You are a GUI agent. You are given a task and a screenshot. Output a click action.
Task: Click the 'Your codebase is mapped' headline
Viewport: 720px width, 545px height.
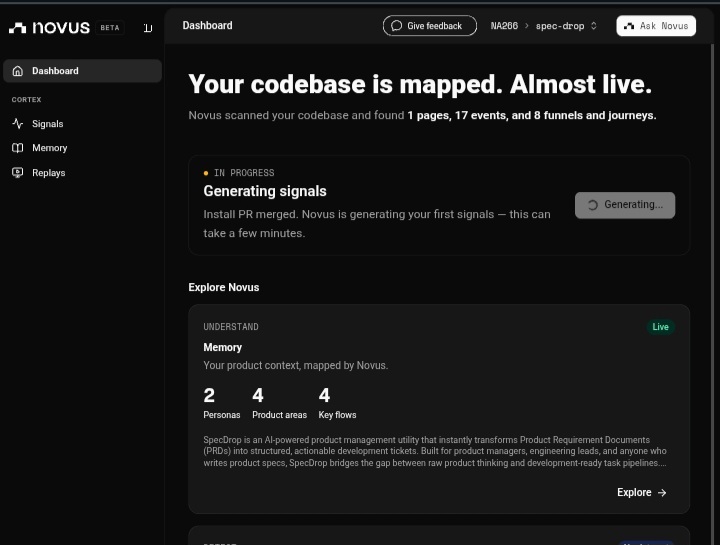(x=420, y=84)
